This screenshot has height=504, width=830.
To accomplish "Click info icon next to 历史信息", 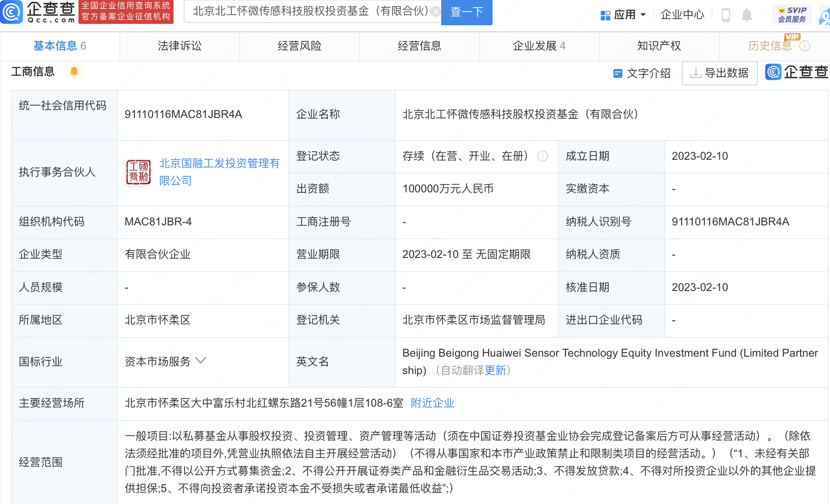I will pyautogui.click(x=805, y=46).
